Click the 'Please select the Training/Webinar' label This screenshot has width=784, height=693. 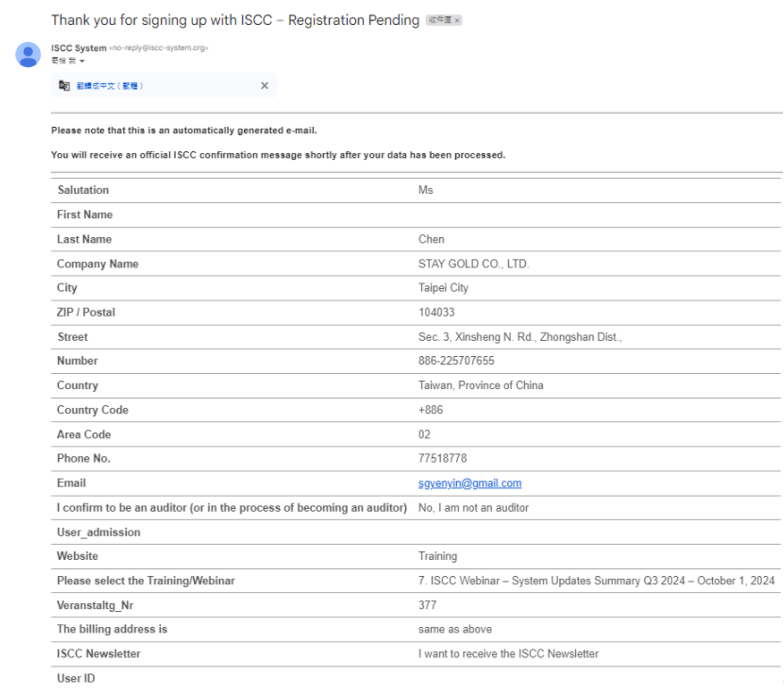pos(146,581)
